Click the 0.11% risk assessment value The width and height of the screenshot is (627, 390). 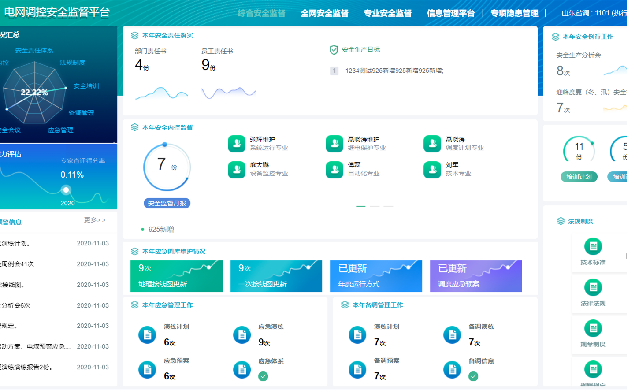[x=72, y=175]
